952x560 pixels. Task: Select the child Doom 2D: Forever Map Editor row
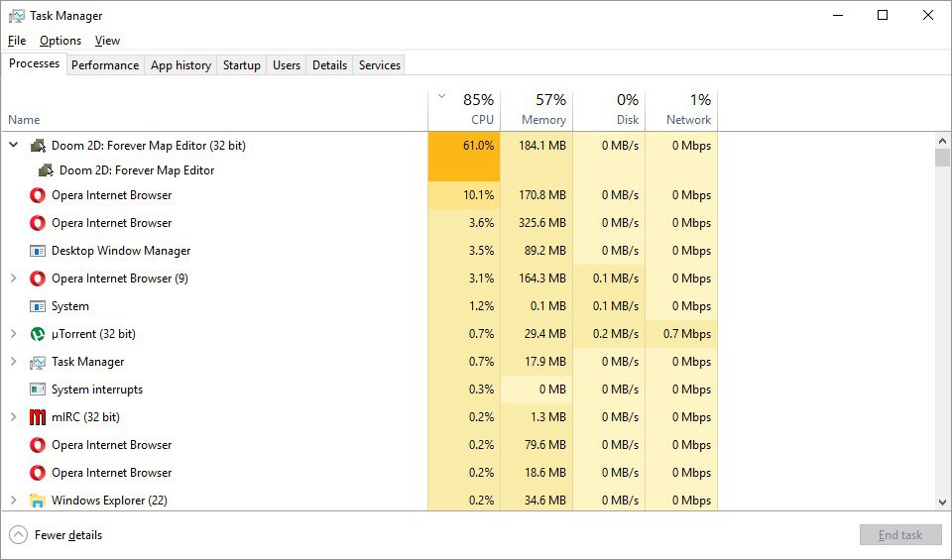pyautogui.click(x=215, y=170)
